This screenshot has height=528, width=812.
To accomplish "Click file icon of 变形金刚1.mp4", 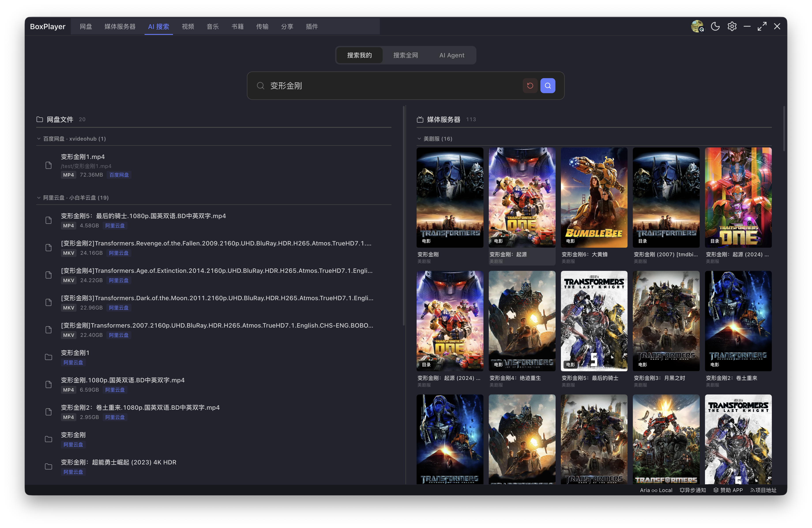I will 49,165.
